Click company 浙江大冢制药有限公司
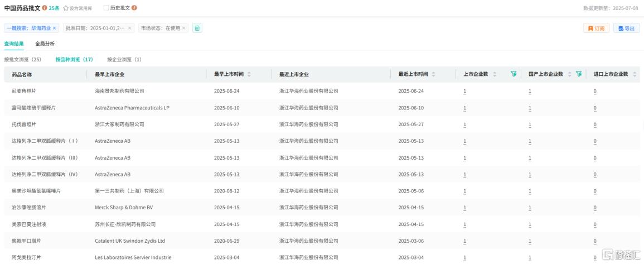 pos(119,124)
